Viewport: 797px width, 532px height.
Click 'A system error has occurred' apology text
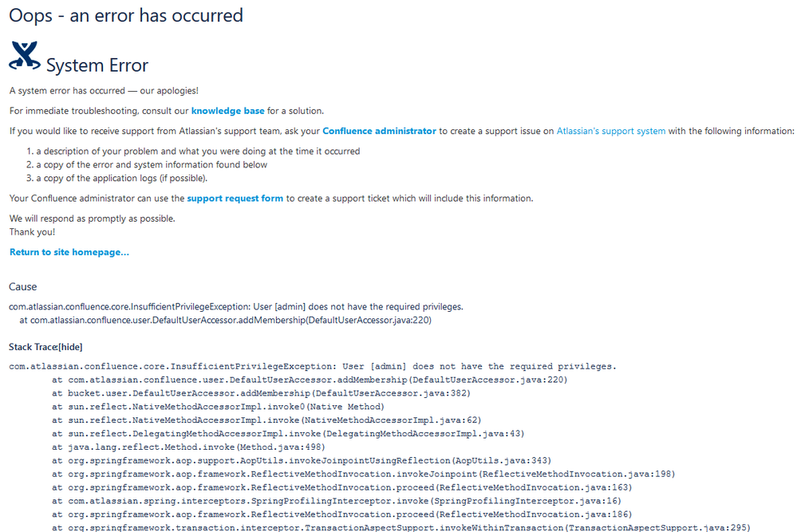tap(104, 90)
